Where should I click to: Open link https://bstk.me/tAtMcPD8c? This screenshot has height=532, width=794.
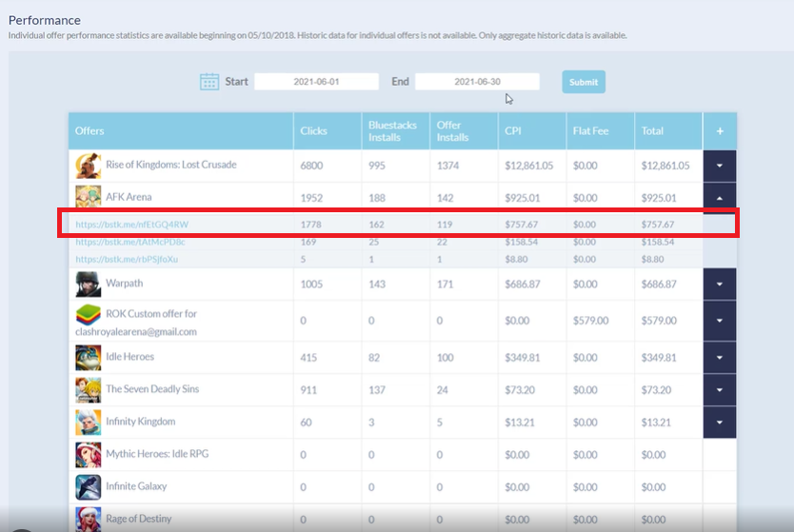tap(130, 242)
